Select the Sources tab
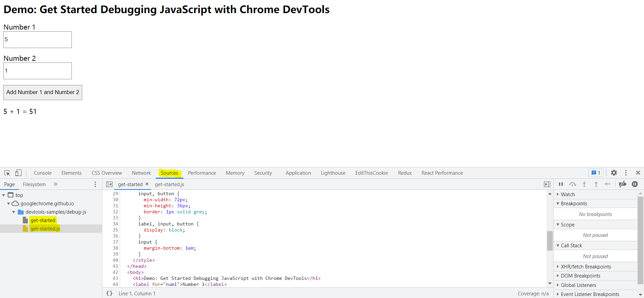The width and height of the screenshot is (644, 298). click(x=169, y=173)
